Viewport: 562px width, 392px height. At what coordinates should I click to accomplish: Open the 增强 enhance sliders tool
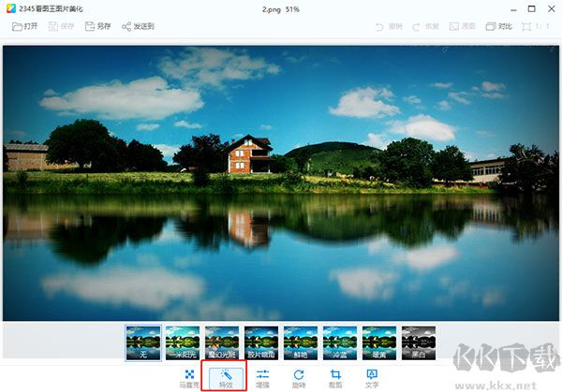(x=262, y=379)
